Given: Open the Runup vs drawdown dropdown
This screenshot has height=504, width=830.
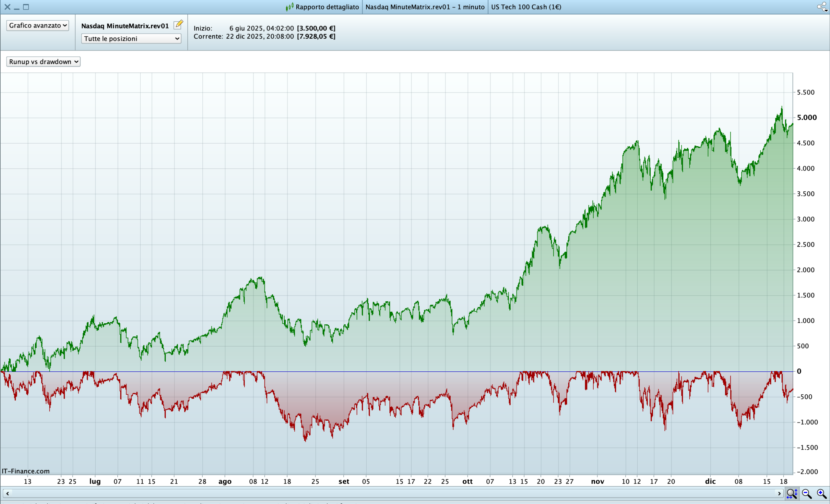Looking at the screenshot, I should click(43, 62).
